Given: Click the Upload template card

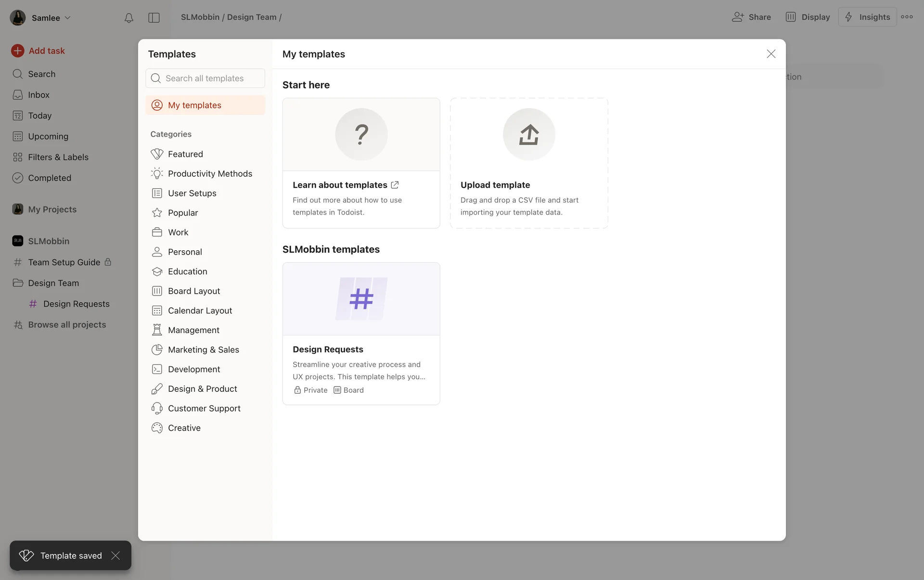Looking at the screenshot, I should [x=528, y=163].
